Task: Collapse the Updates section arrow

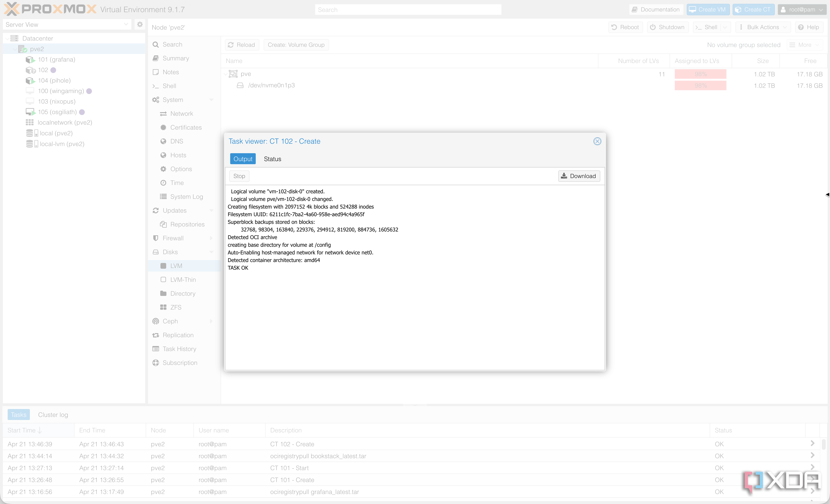Action: pos(211,211)
